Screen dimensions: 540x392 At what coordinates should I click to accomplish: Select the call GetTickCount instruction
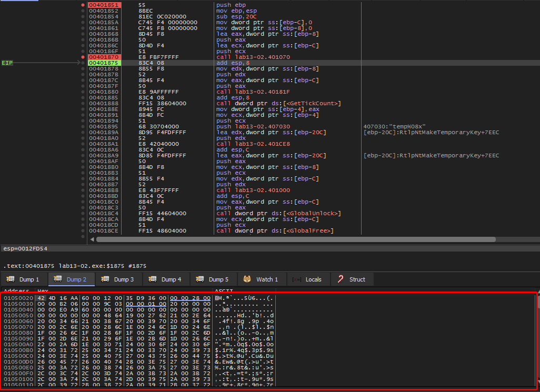tap(278, 104)
